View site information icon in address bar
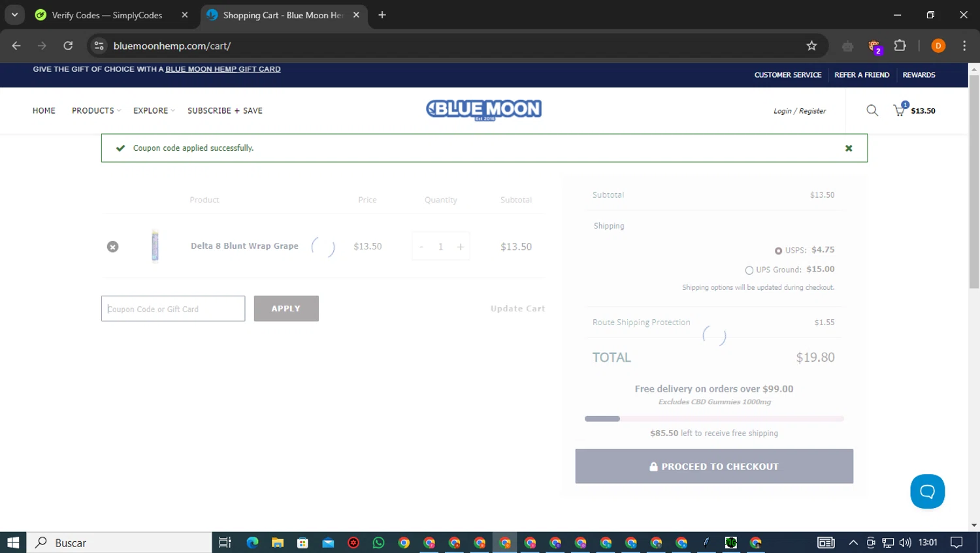Image resolution: width=980 pixels, height=553 pixels. [x=99, y=46]
